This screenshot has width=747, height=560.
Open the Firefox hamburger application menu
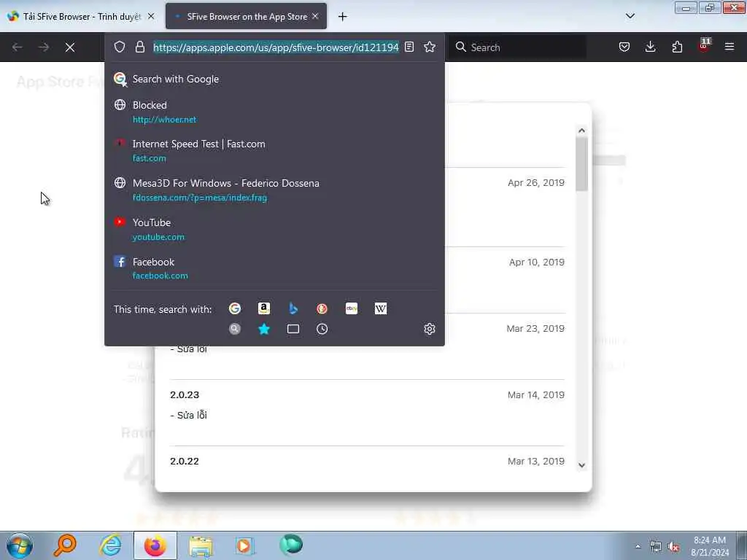click(729, 47)
